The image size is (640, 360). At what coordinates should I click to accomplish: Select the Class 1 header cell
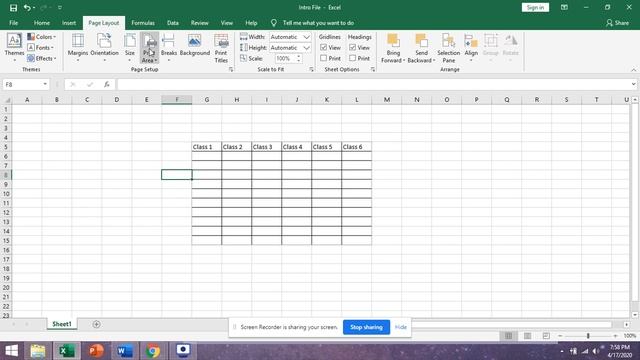click(x=207, y=147)
